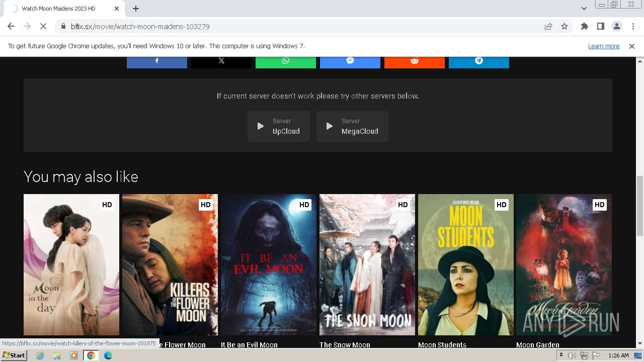Dismiss the Chrome update notification bar
Viewport: 644px width, 362px height.
coord(632,46)
